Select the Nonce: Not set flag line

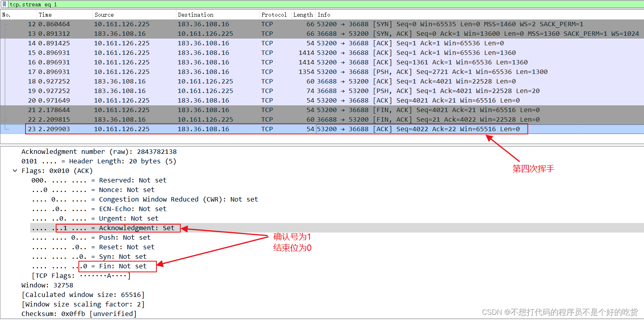coord(93,190)
